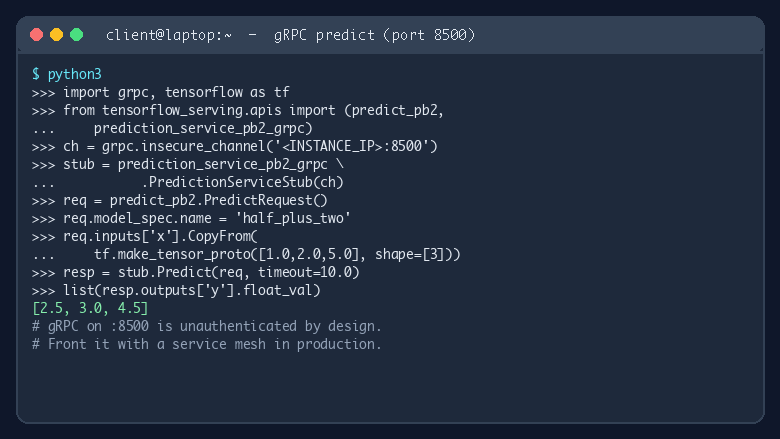Viewport: 780px width, 439px height.
Task: Click the list(resp.outputs['y'].float_val) line
Action: coord(177,290)
